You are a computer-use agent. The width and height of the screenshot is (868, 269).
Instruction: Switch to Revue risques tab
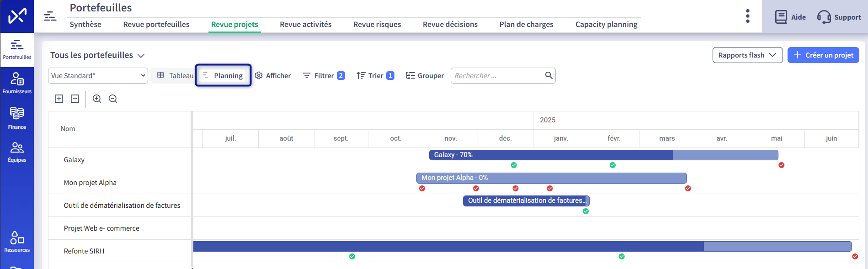(377, 24)
